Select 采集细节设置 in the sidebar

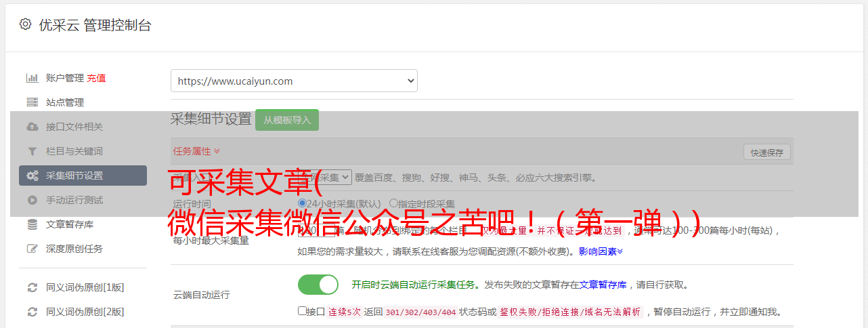tap(83, 176)
